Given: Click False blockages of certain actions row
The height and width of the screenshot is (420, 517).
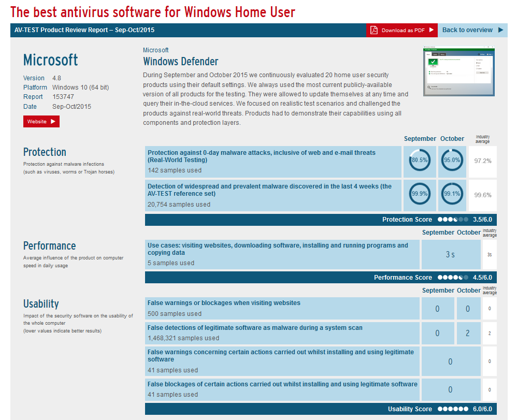Looking at the screenshot, I should pyautogui.click(x=282, y=389).
